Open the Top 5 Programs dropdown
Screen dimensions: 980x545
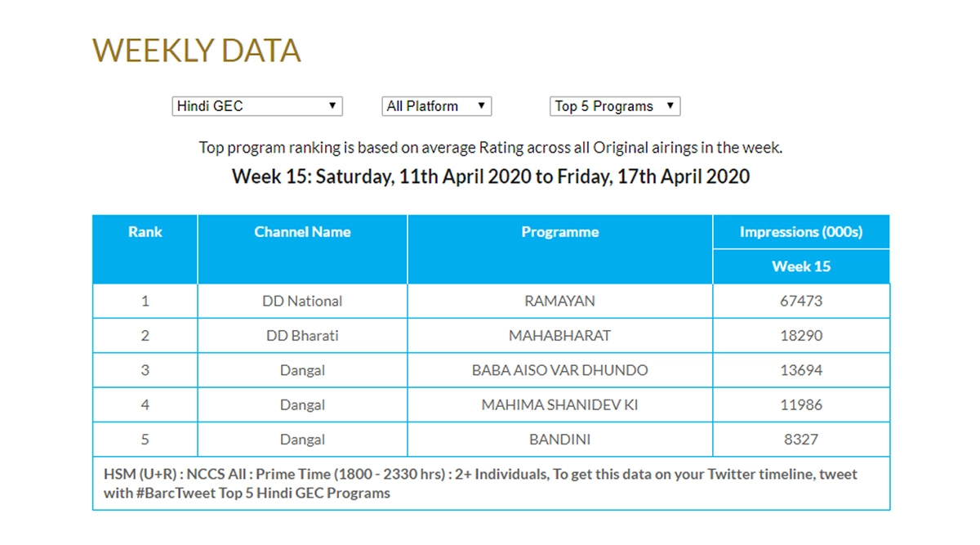614,106
